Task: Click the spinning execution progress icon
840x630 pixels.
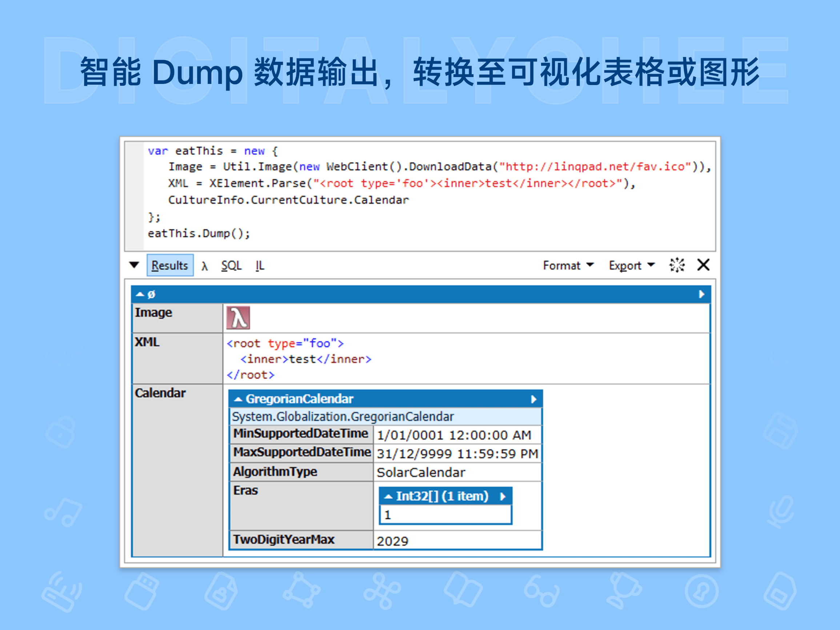Action: tap(677, 265)
